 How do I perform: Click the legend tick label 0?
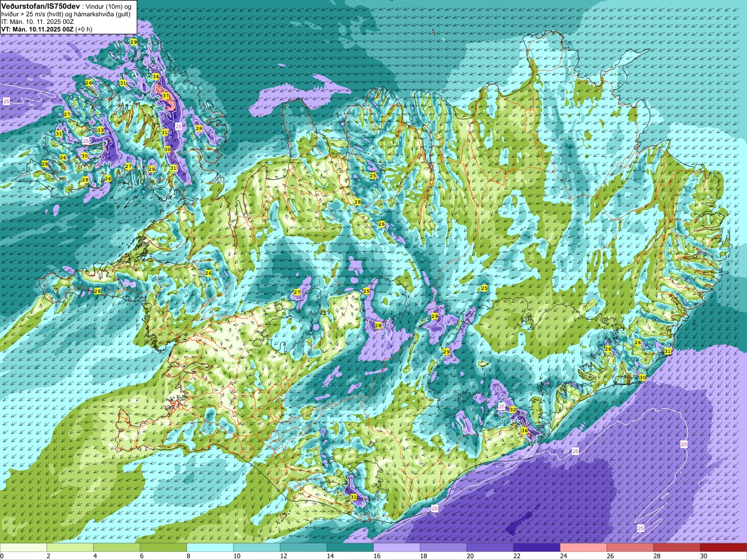tap(2, 556)
